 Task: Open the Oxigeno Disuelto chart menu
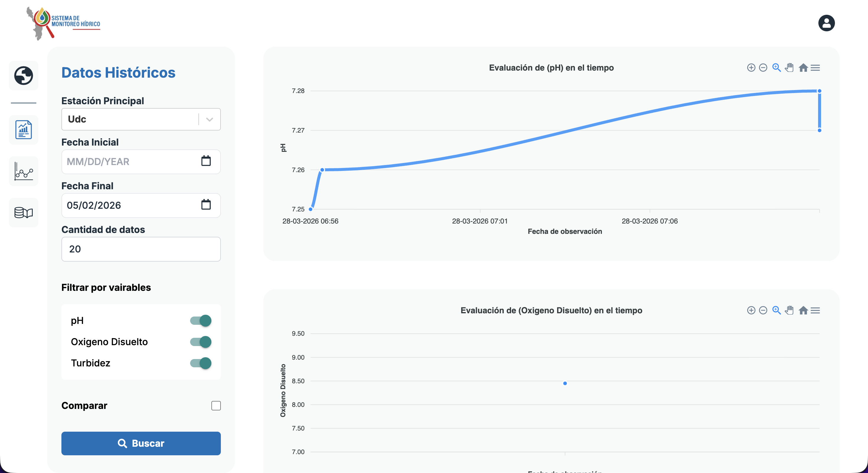[815, 310]
